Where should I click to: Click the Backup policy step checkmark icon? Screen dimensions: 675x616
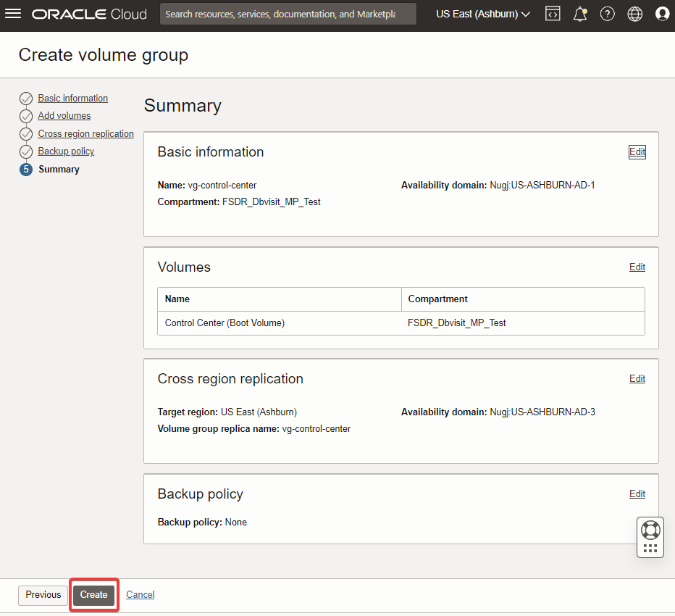pyautogui.click(x=26, y=151)
